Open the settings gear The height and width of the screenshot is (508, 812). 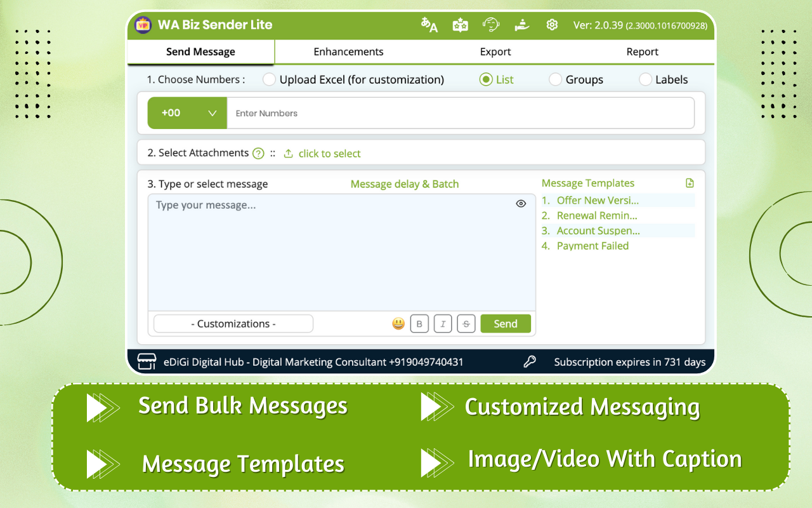552,24
